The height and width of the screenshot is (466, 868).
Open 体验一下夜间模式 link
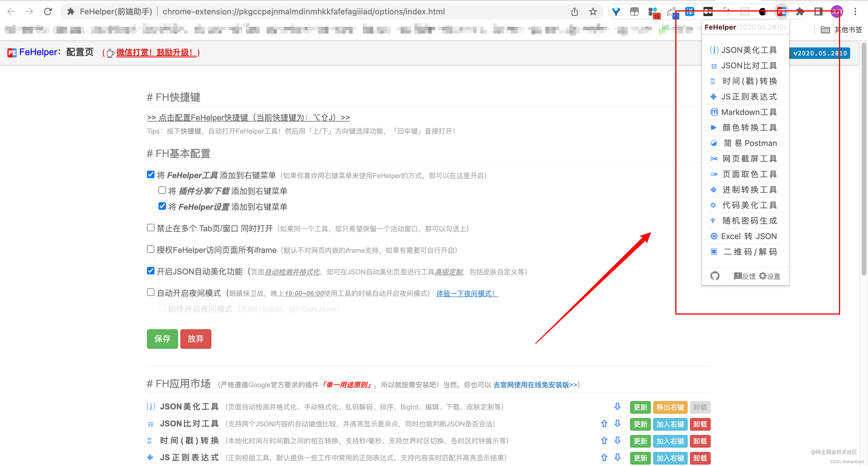[467, 293]
